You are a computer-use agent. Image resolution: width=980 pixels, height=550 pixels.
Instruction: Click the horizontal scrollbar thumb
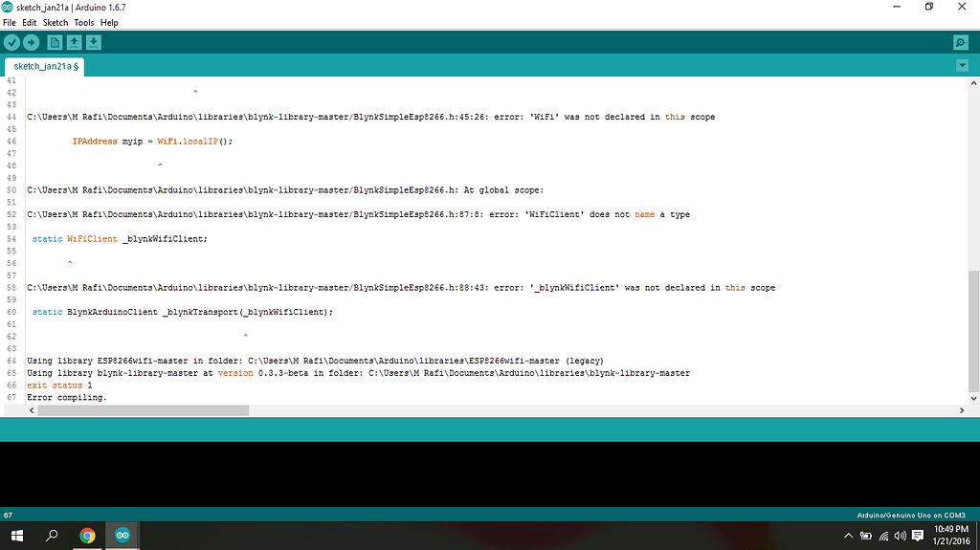click(x=144, y=409)
